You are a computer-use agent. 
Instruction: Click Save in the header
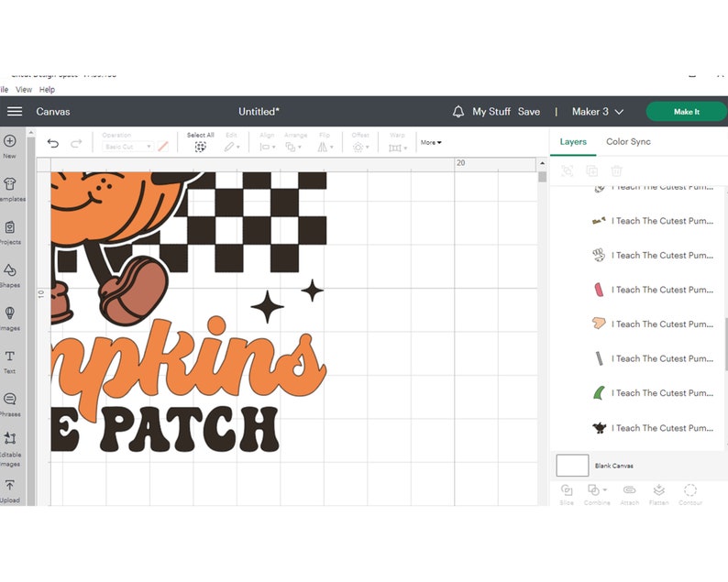(x=529, y=112)
